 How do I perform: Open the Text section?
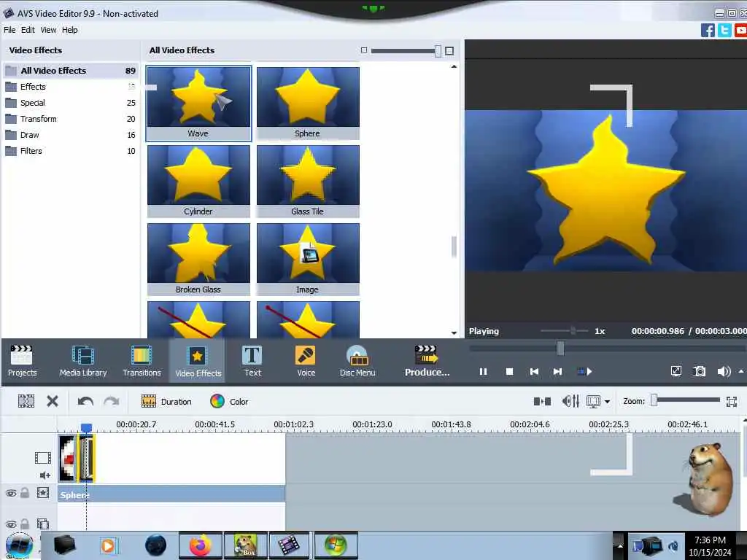(252, 361)
